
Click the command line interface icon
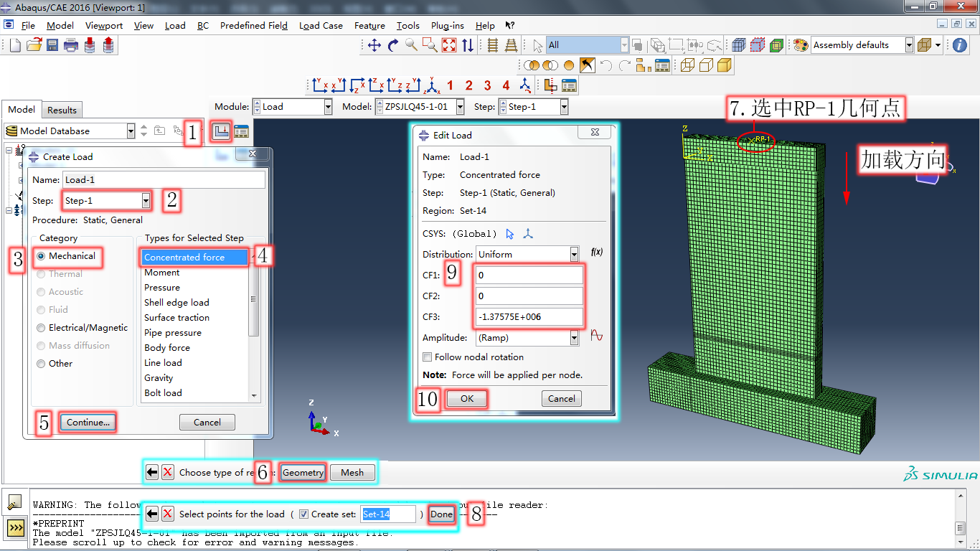pos(15,528)
